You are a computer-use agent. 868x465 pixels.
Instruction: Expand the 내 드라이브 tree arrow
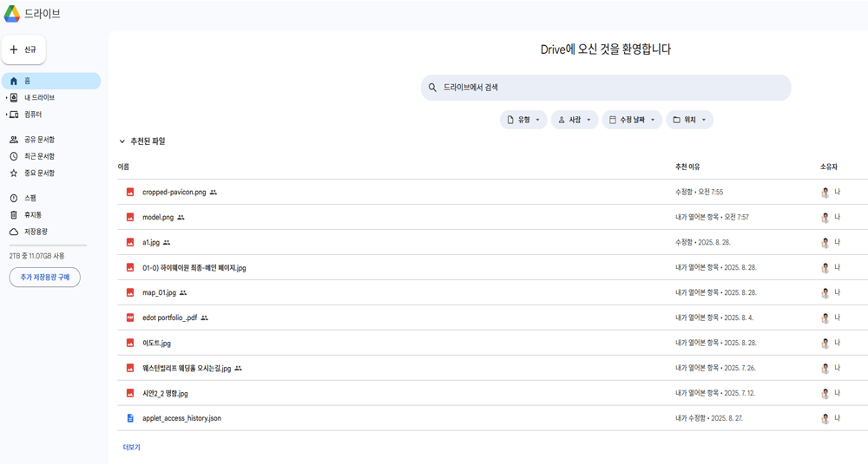(x=6, y=98)
